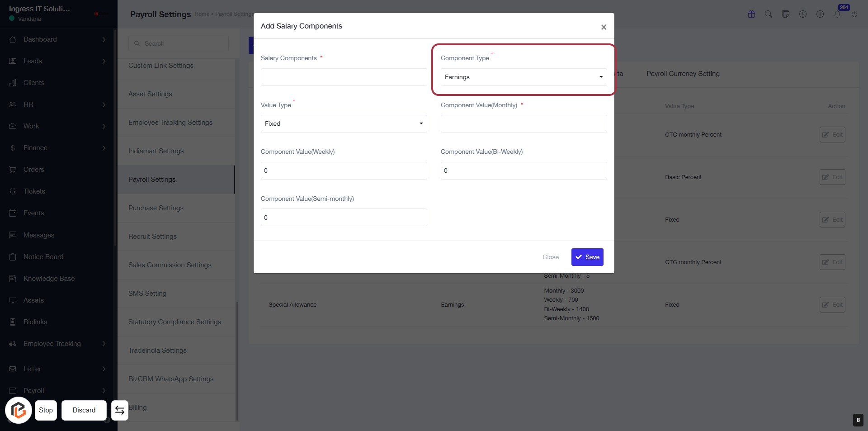Open the Component Type dropdown
Screen dimensions: 868x431
tap(524, 77)
